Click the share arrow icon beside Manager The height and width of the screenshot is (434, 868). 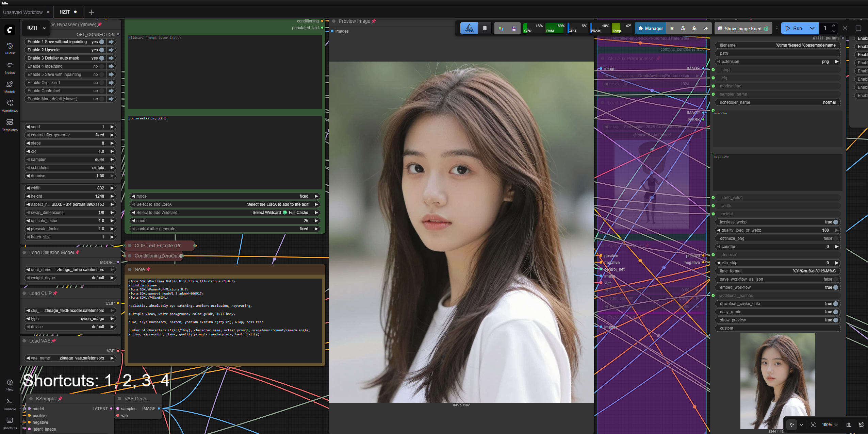[x=706, y=29]
